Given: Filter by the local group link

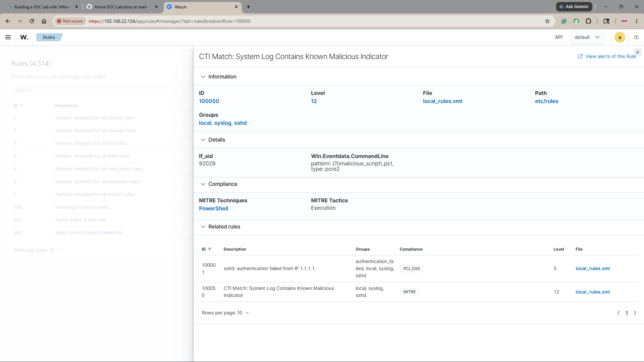Looking at the screenshot, I should click(205, 123).
